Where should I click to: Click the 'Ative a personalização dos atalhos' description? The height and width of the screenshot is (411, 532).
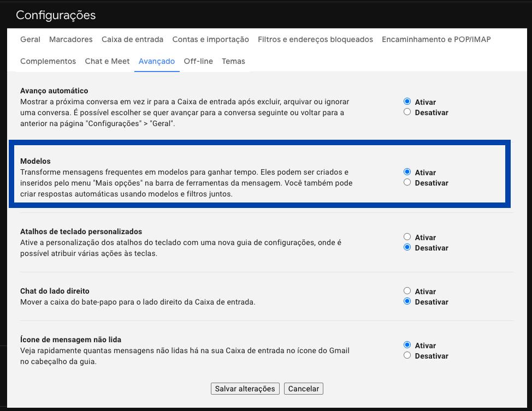click(x=181, y=248)
